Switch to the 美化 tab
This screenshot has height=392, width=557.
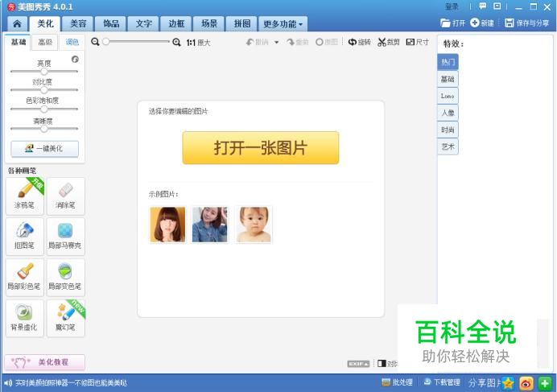45,24
